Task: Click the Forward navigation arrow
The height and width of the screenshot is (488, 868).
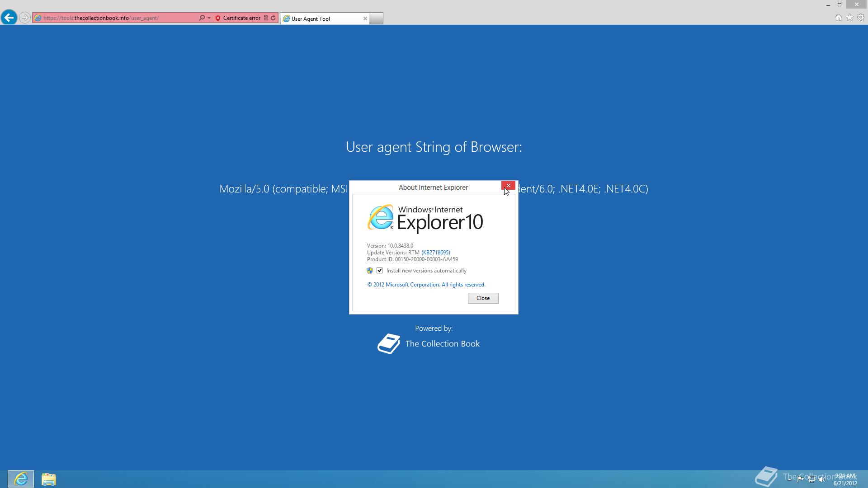Action: [x=25, y=18]
